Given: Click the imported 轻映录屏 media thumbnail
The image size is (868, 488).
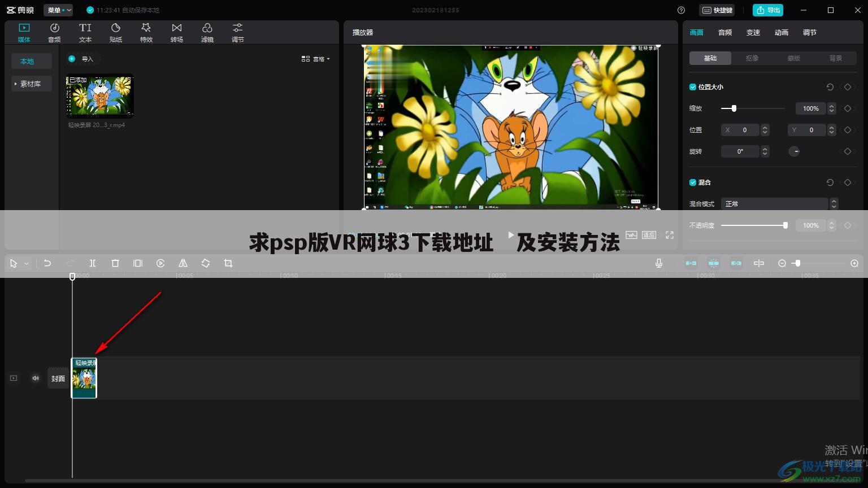Looking at the screenshot, I should (x=100, y=96).
